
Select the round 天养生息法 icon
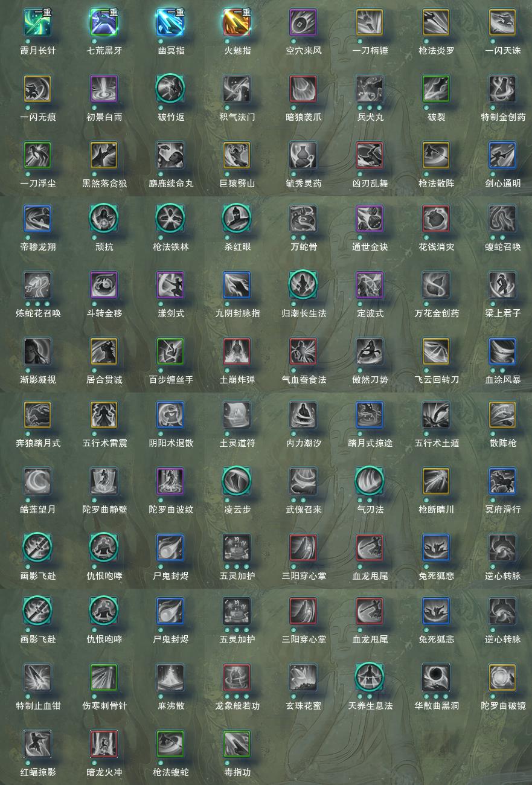[370, 678]
